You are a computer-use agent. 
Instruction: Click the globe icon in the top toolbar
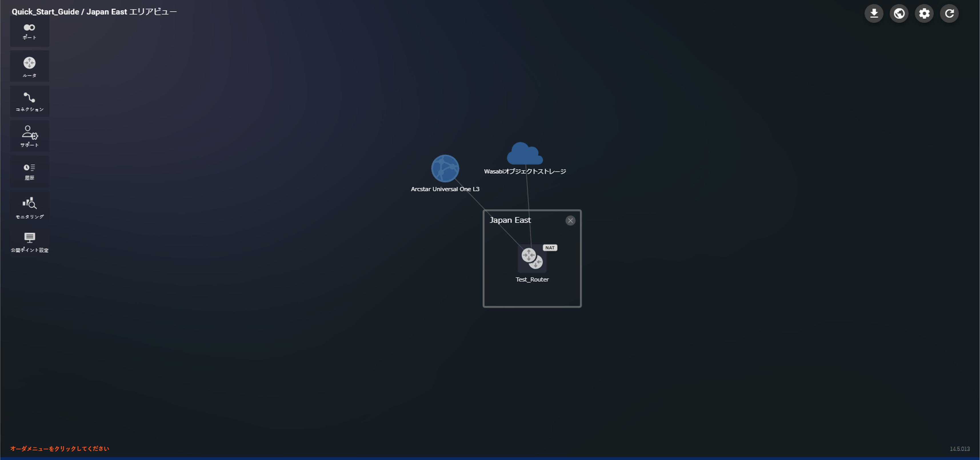click(899, 13)
